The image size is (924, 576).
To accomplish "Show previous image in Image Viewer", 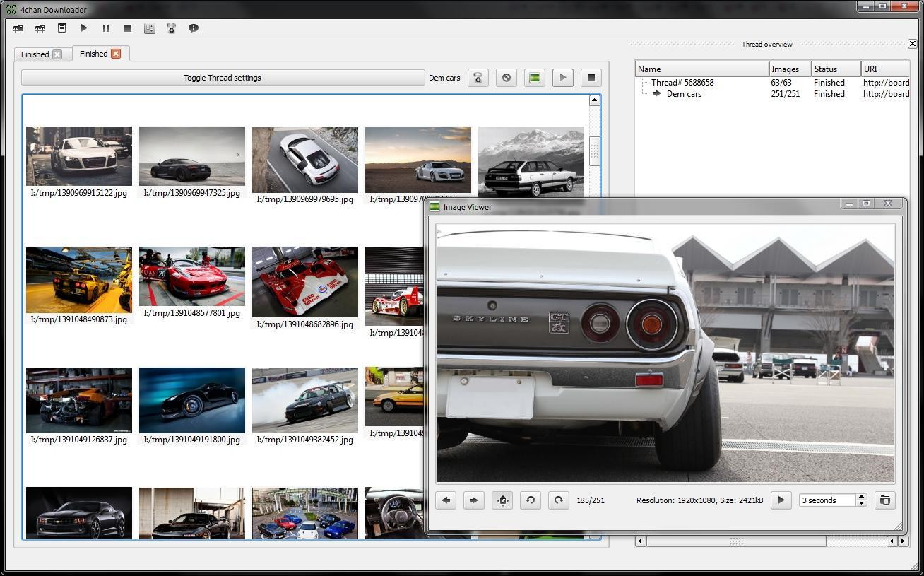I will [x=446, y=500].
